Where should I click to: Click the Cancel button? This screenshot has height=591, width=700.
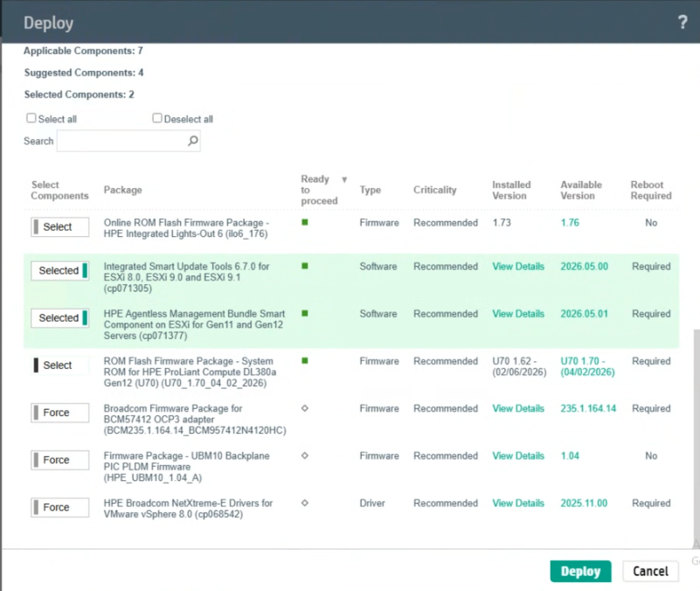click(650, 572)
